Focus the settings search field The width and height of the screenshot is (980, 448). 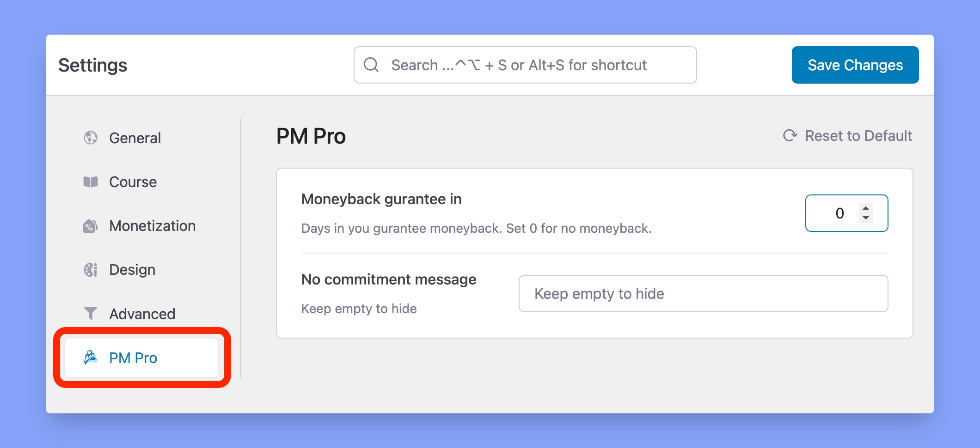(x=525, y=65)
